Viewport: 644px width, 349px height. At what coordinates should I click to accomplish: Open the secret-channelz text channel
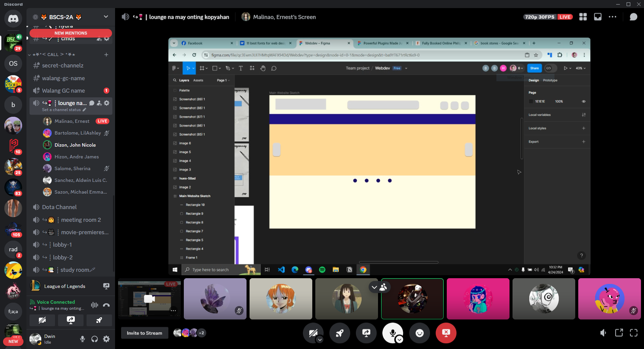pos(63,65)
